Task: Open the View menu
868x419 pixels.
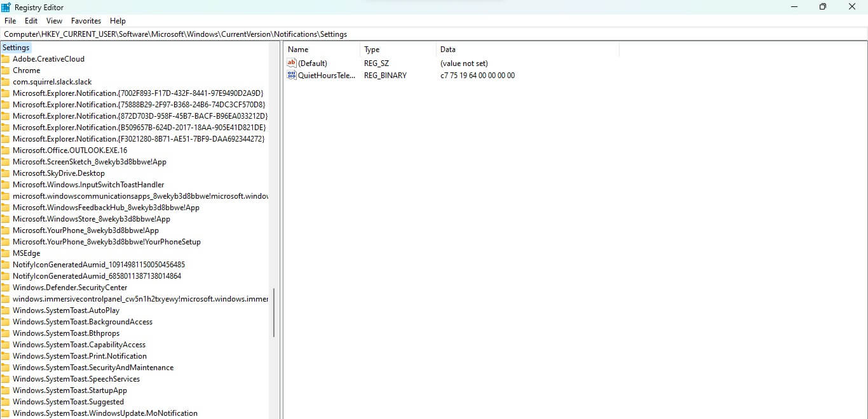Action: pos(54,21)
